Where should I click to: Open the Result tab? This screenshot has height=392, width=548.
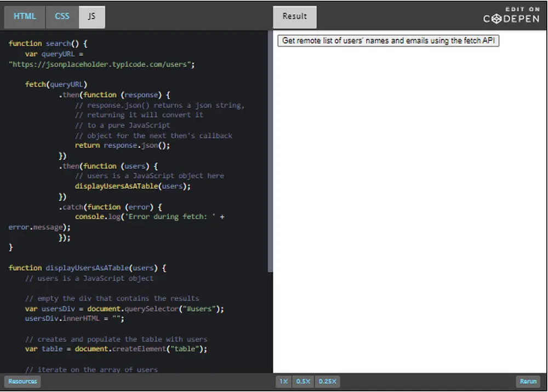click(x=295, y=16)
